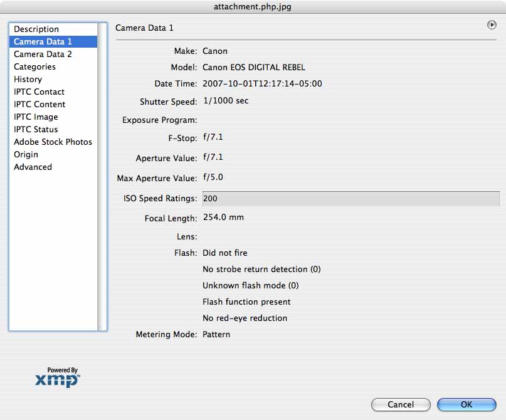
Task: Click the Cancel button
Action: tap(401, 404)
